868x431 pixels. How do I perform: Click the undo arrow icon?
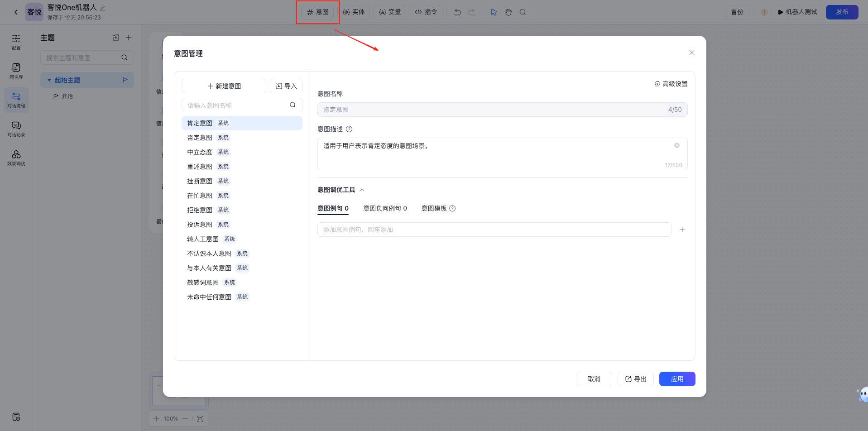(457, 12)
